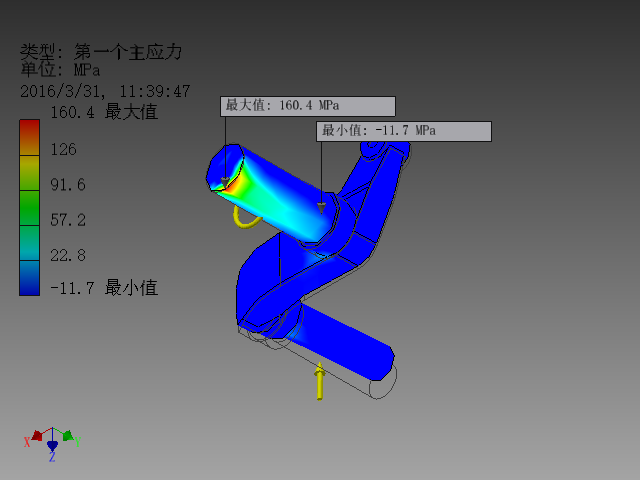Click the legend value 91.6
The width and height of the screenshot is (640, 480).
(68, 185)
